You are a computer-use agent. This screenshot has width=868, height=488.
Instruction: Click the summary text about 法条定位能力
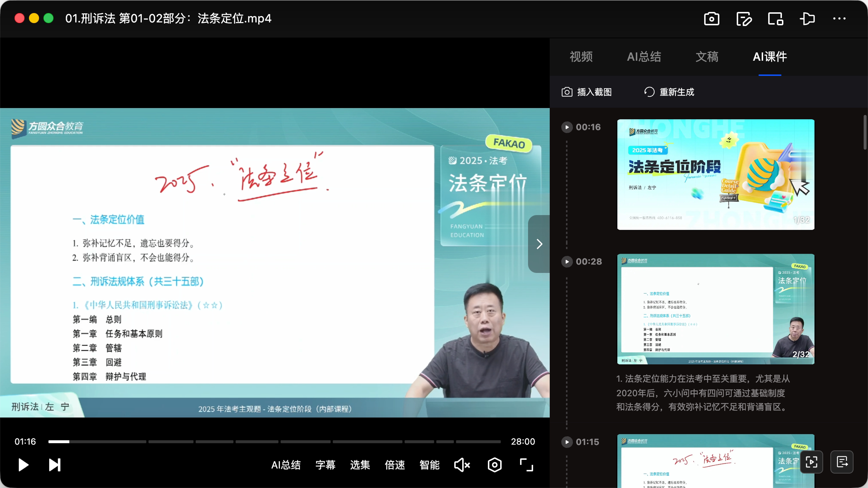coord(703,393)
